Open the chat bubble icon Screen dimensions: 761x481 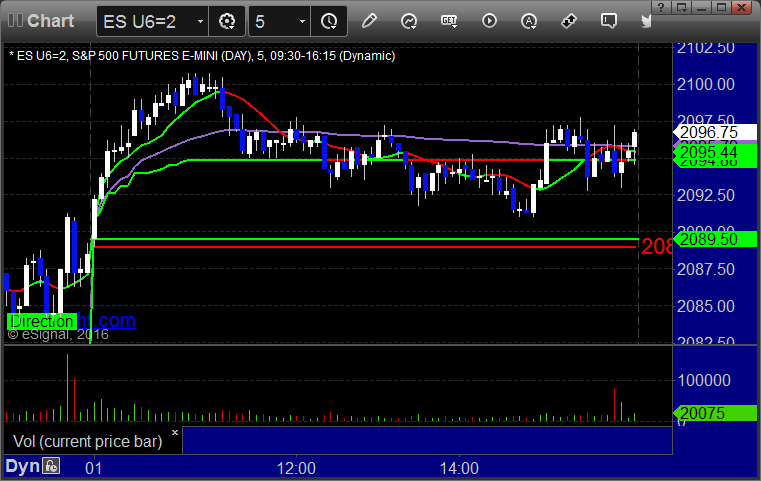609,21
